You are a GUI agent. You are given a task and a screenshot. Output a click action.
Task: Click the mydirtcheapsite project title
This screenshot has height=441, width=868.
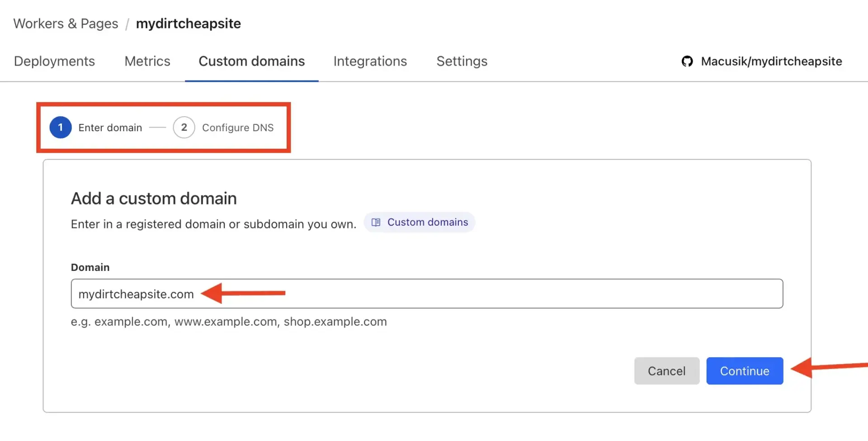point(189,24)
